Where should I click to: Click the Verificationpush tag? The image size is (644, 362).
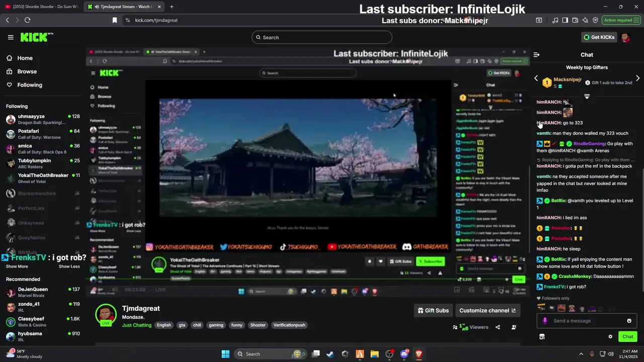[289, 325]
